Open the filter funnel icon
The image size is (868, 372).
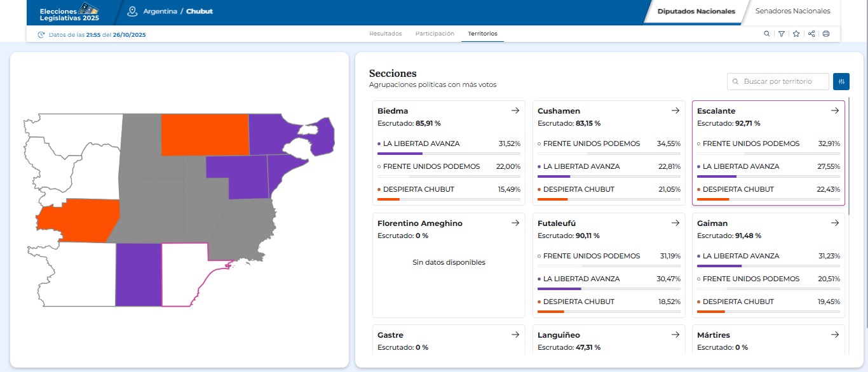click(x=782, y=34)
